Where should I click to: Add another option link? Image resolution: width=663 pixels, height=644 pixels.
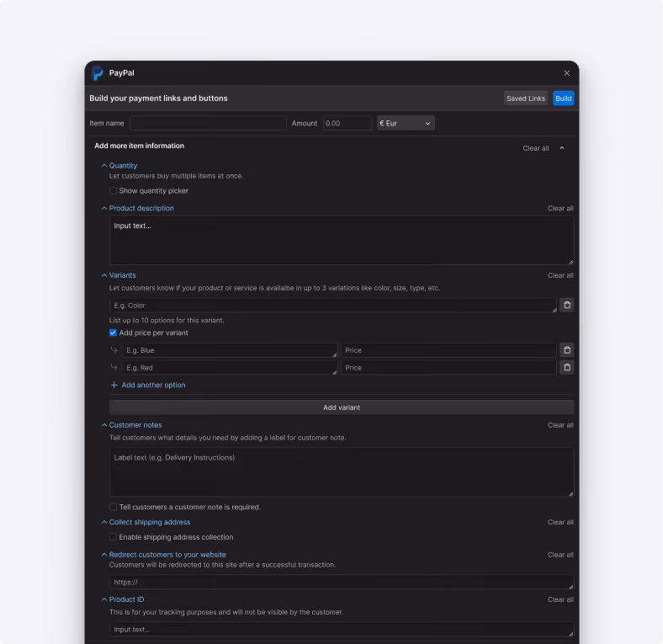coord(153,385)
